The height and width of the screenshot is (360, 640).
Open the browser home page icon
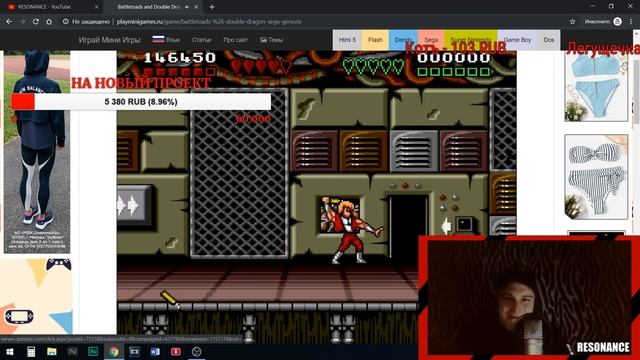tap(49, 22)
